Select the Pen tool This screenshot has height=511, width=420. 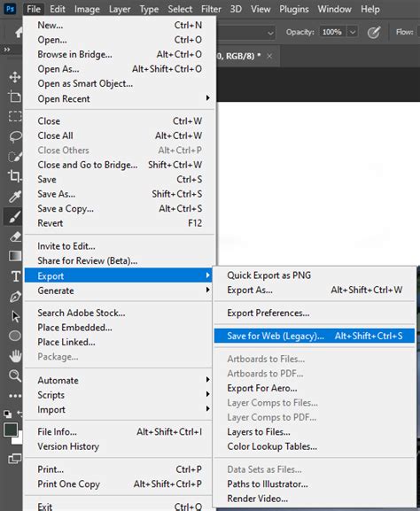click(15, 297)
